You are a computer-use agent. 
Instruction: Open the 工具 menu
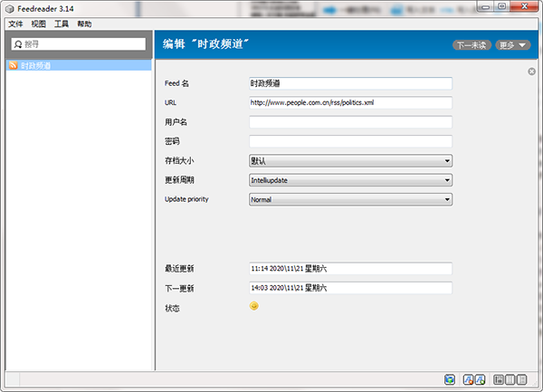[62, 24]
